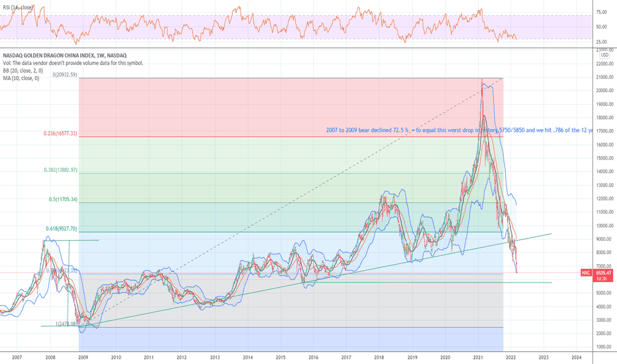The image size is (617, 364).
Task: Select the MA (10, close, 0) indicator label
Action: (21, 78)
